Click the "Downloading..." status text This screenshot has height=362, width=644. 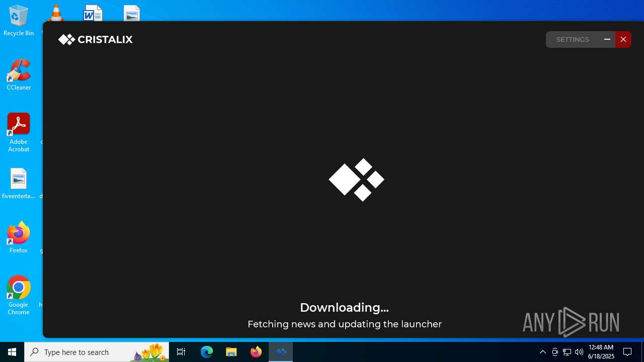pyautogui.click(x=344, y=307)
